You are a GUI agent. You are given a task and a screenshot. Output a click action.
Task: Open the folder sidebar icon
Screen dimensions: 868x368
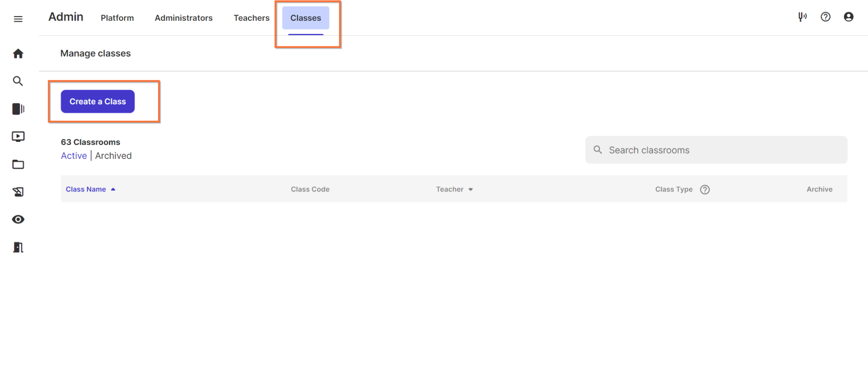pos(18,164)
